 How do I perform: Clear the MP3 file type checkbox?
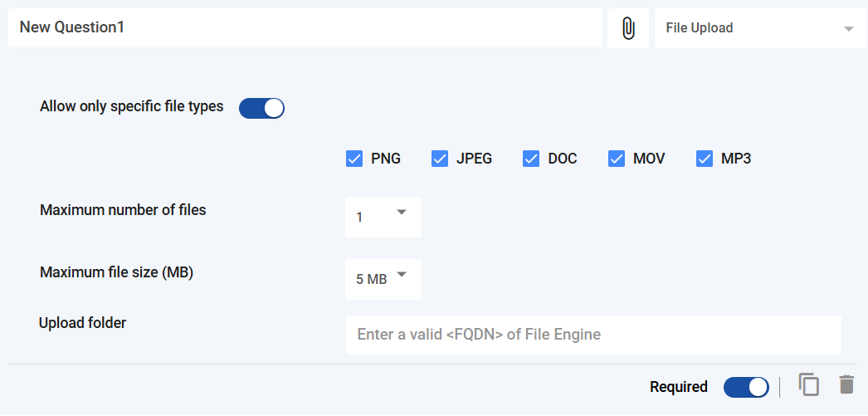[705, 159]
